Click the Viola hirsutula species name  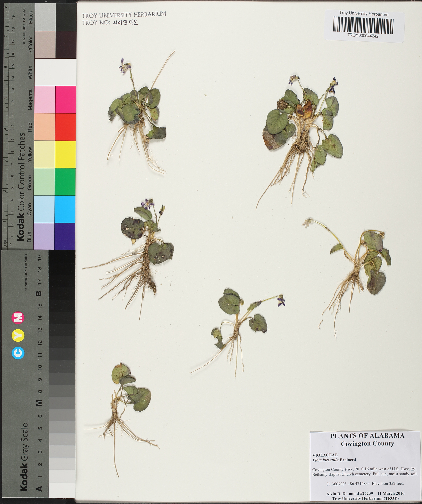(325, 460)
